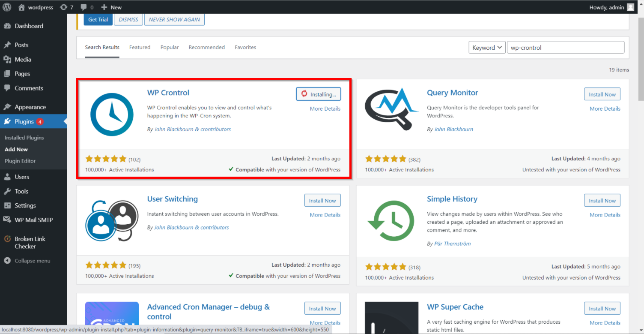The width and height of the screenshot is (644, 334).
Task: Open the comments bubble in admin bar
Action: (x=87, y=7)
